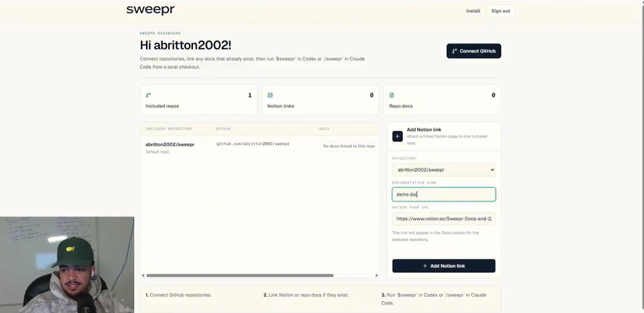
Task: Click the Included repos card label
Action: coord(162,106)
